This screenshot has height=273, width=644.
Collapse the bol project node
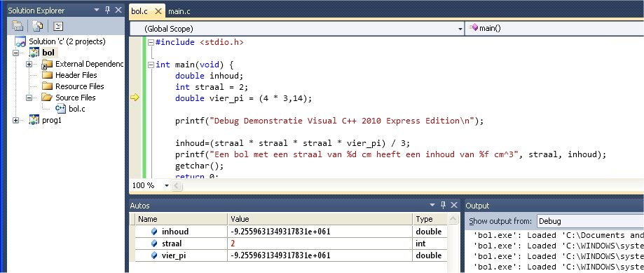click(x=15, y=53)
